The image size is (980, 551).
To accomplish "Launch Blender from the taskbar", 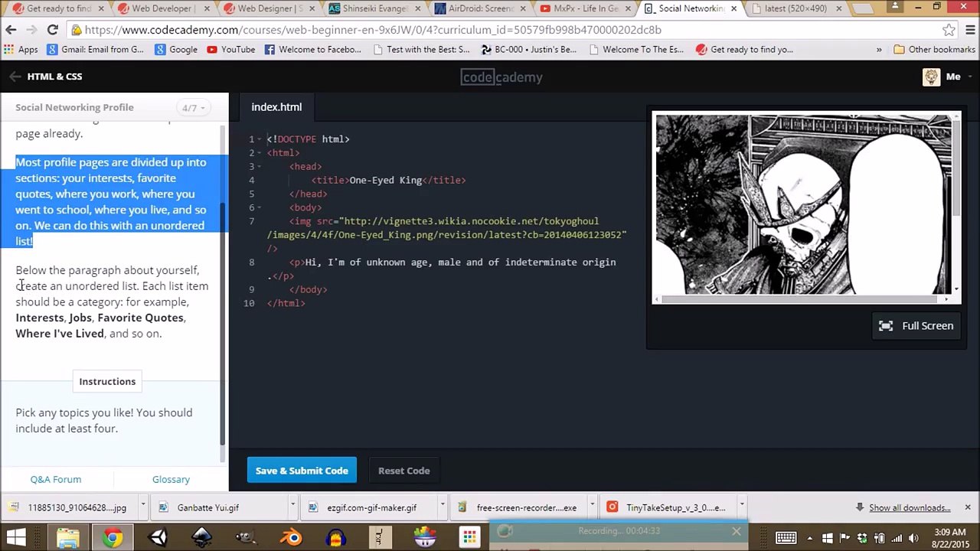I will coord(291,538).
